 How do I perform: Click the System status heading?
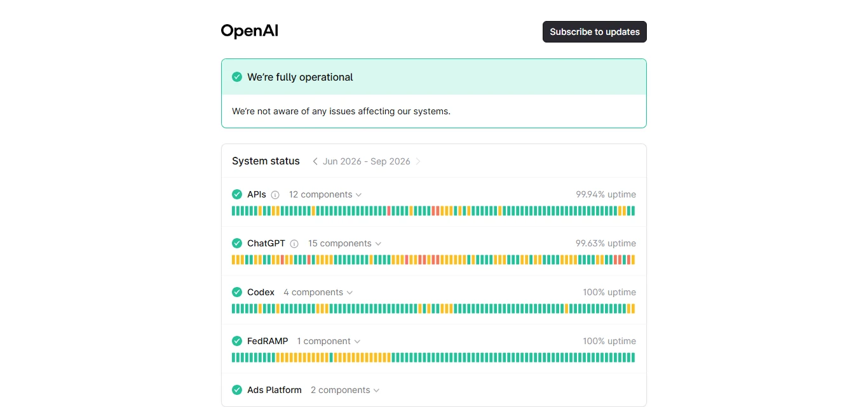pos(266,161)
